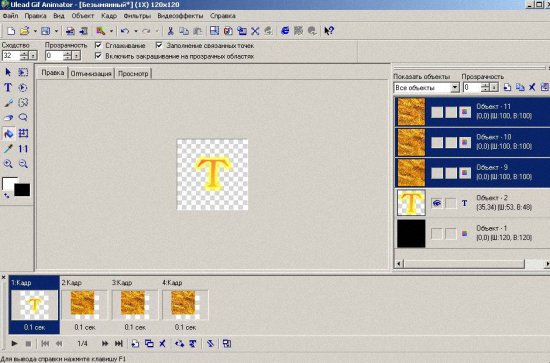Play the animation
The height and width of the screenshot is (363, 550).
pyautogui.click(x=14, y=343)
